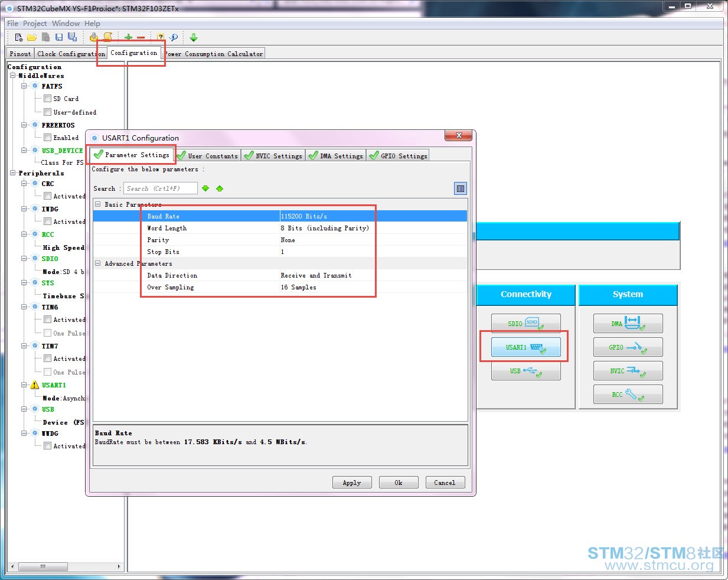Check the FATFS SD Card checkbox
Screen dimensions: 728x580
[47, 99]
